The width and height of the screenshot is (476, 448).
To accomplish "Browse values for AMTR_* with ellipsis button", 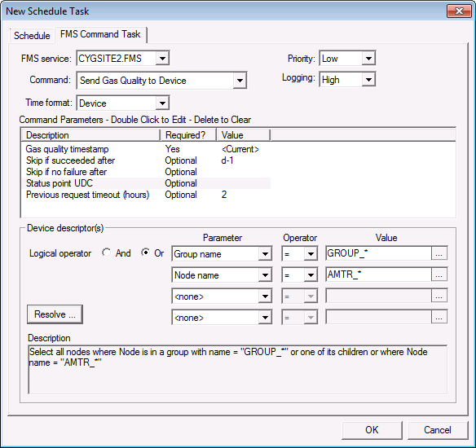I will pos(439,275).
